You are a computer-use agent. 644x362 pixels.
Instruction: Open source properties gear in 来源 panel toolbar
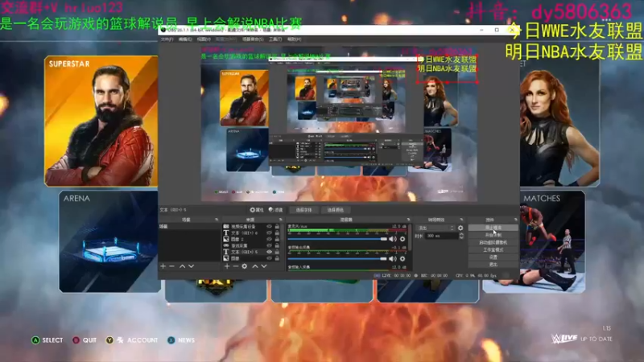pyautogui.click(x=245, y=266)
